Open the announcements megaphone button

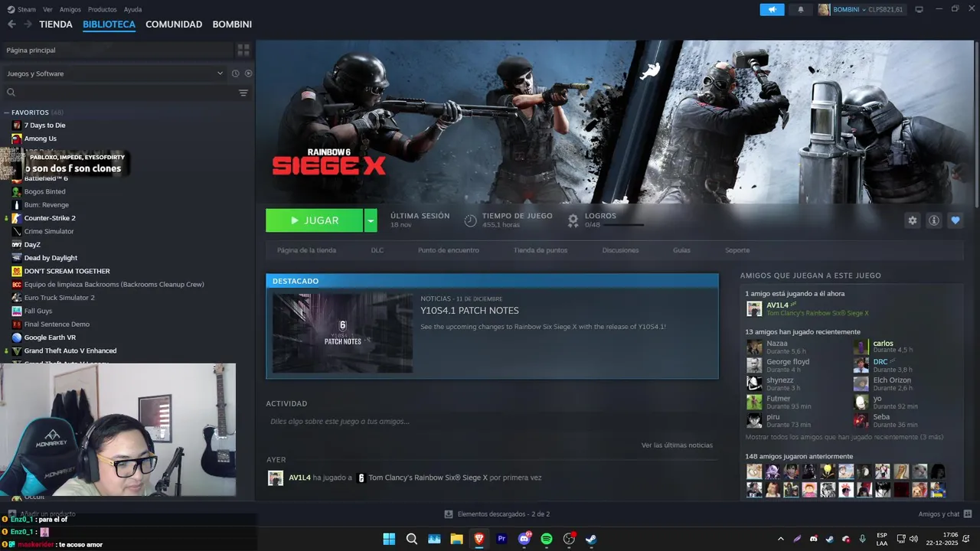[772, 9]
